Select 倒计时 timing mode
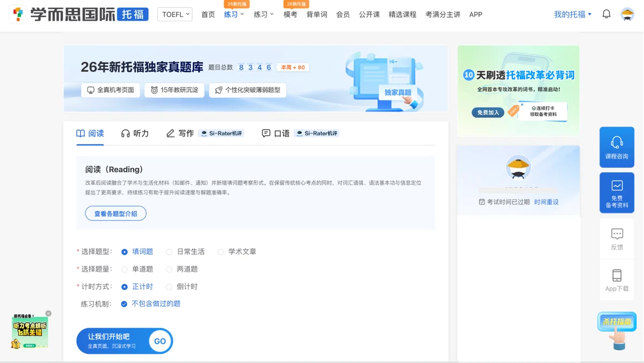 point(182,287)
